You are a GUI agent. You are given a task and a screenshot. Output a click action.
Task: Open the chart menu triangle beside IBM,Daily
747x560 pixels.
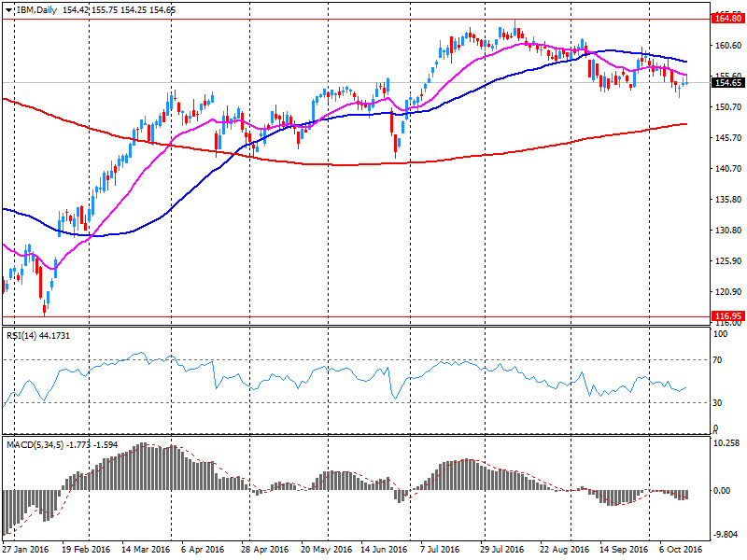(x=9, y=10)
